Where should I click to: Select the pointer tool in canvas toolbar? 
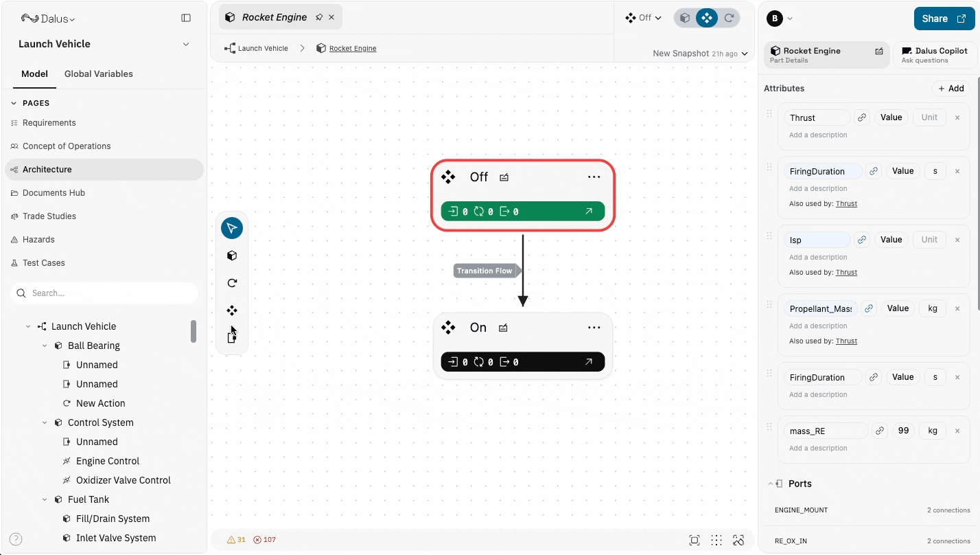coord(232,228)
